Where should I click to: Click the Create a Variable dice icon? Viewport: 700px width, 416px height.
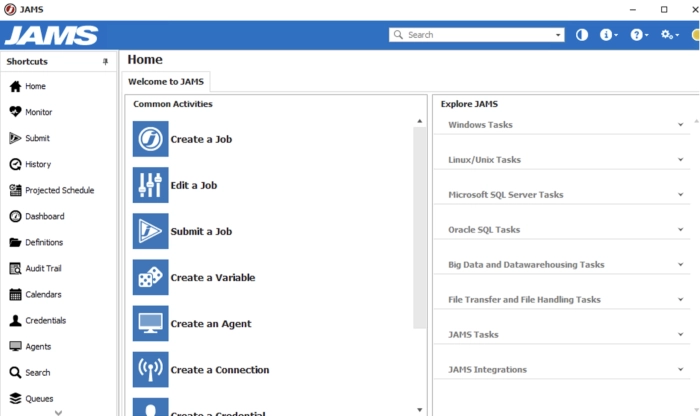pos(150,277)
